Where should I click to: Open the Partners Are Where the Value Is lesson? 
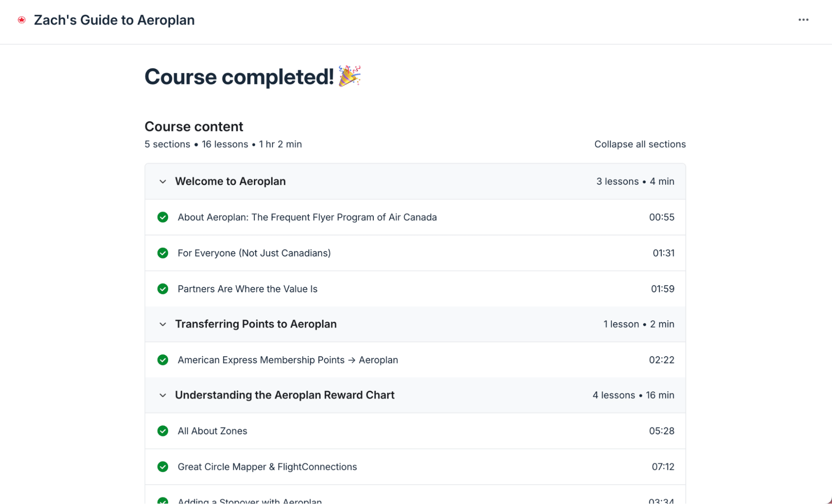pyautogui.click(x=247, y=289)
